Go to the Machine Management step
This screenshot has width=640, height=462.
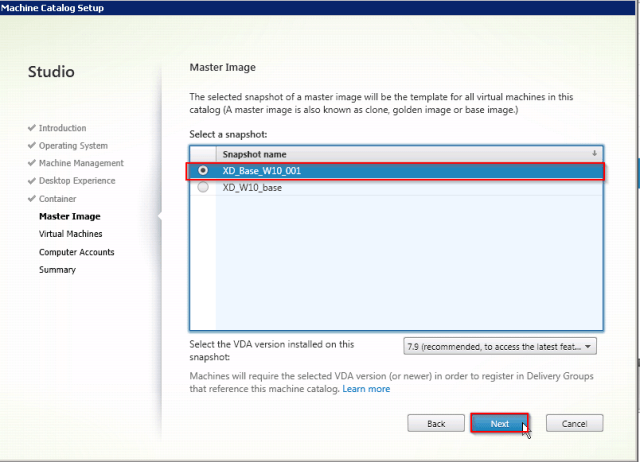[81, 163]
